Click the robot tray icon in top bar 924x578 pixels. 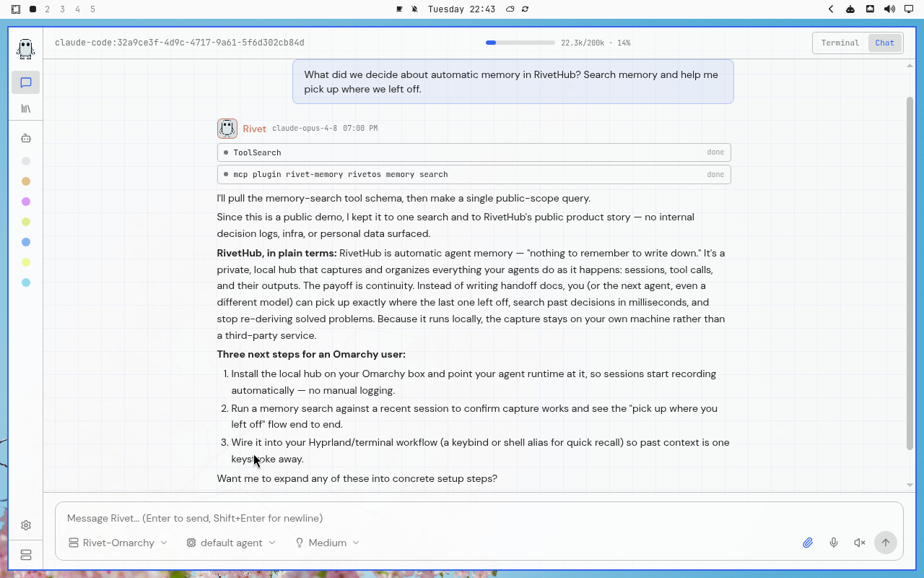(x=850, y=9)
